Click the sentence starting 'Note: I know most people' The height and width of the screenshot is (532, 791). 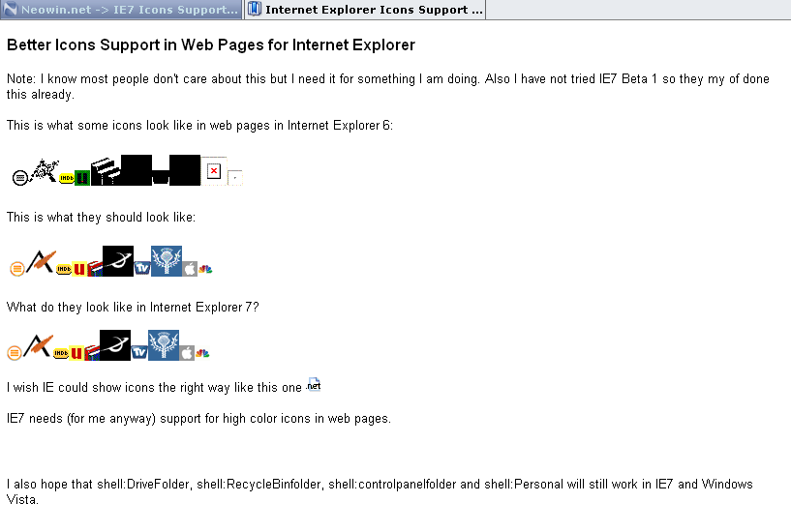(388, 87)
